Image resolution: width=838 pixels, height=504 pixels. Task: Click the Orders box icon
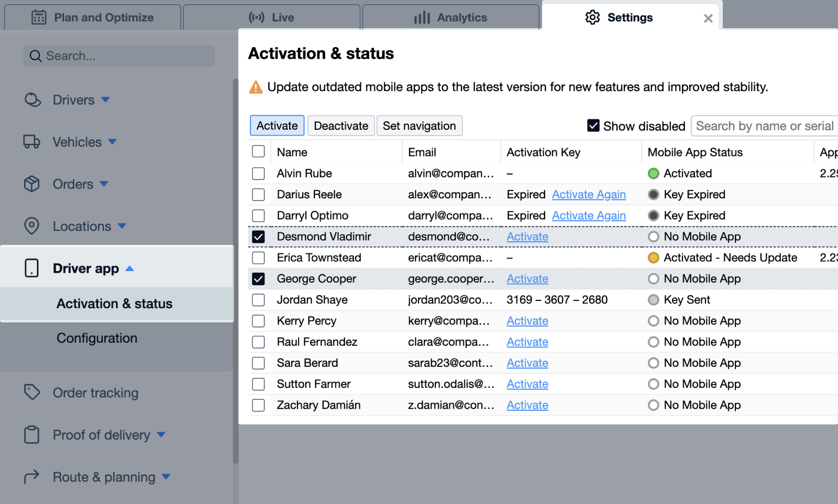32,184
